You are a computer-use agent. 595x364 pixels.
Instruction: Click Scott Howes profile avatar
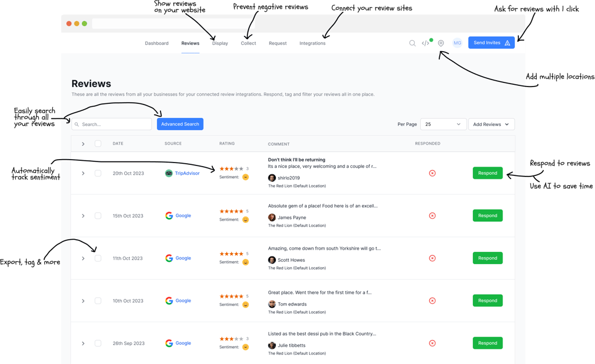(272, 260)
